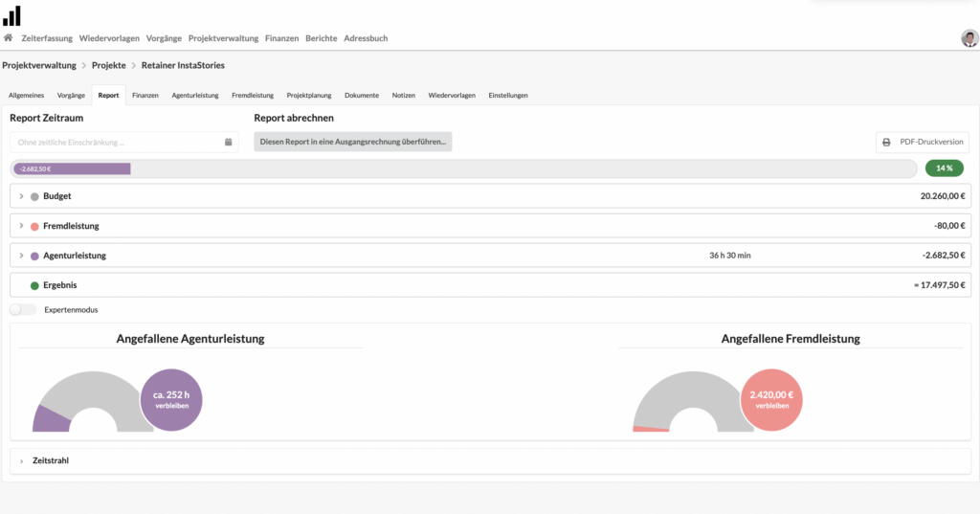Open Berichte menu

pyautogui.click(x=322, y=38)
